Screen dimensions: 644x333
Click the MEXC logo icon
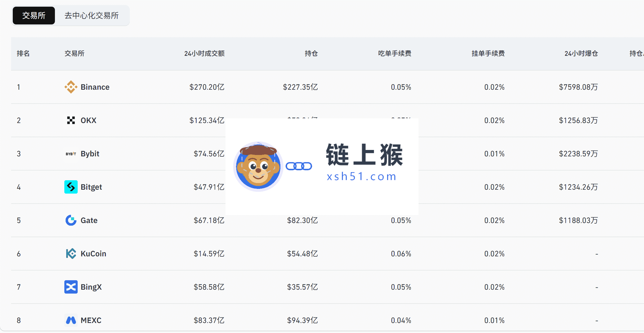[71, 320]
